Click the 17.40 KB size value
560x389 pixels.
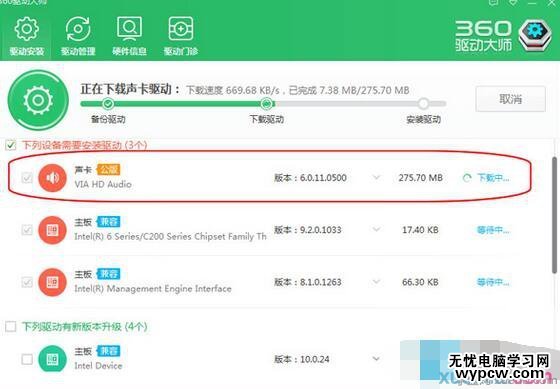[420, 230]
